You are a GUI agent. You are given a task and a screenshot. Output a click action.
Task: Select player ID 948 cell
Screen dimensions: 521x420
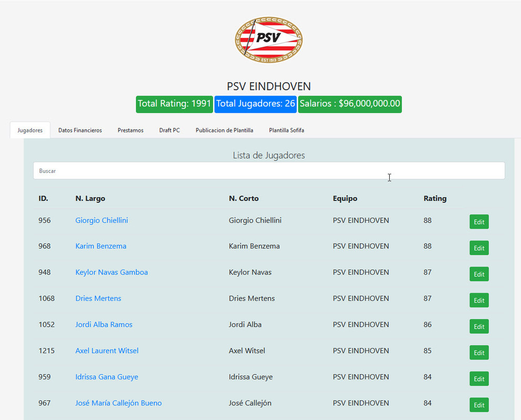pos(45,272)
